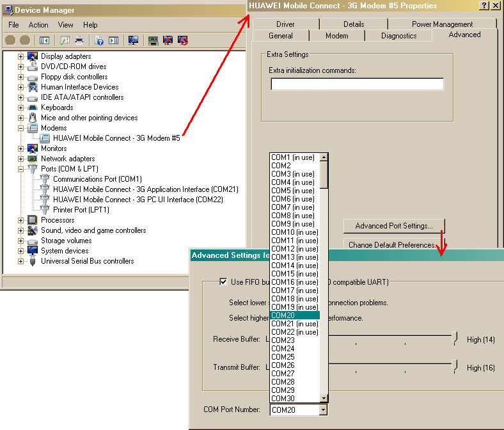
Task: Select HUAWEI Mobile Connect - 3G Modem #5
Action: tap(116, 138)
